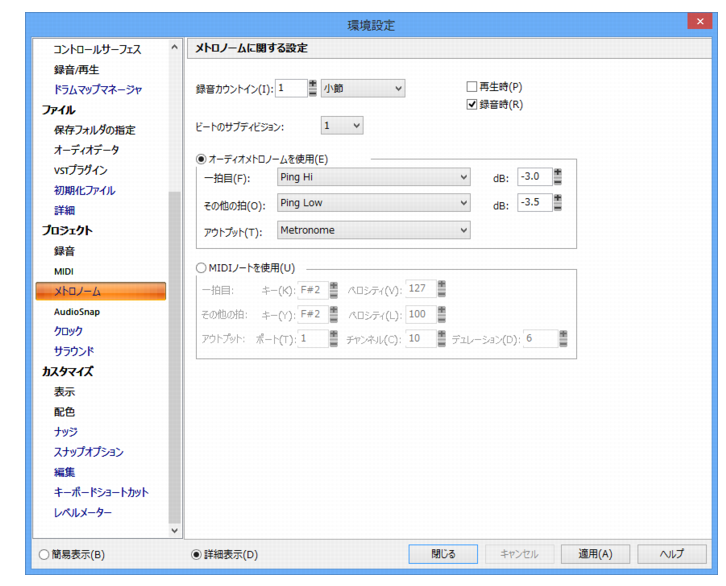Viewport: 726px width, 586px height.
Task: Open ビートのサブディビジョン dropdown
Action: tap(342, 125)
